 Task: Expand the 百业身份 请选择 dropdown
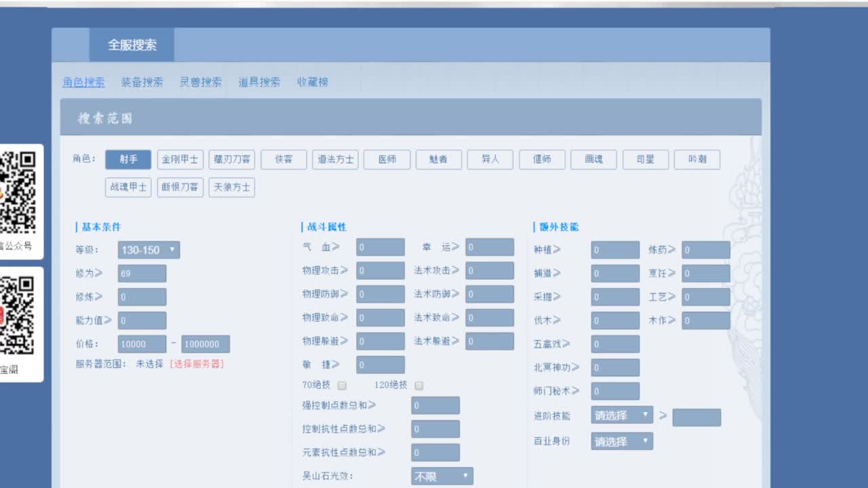point(622,441)
